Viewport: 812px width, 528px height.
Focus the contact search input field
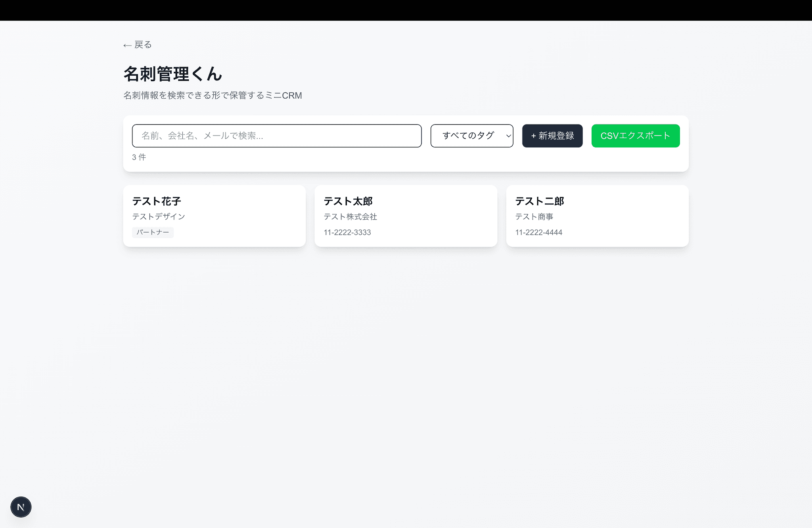click(277, 136)
